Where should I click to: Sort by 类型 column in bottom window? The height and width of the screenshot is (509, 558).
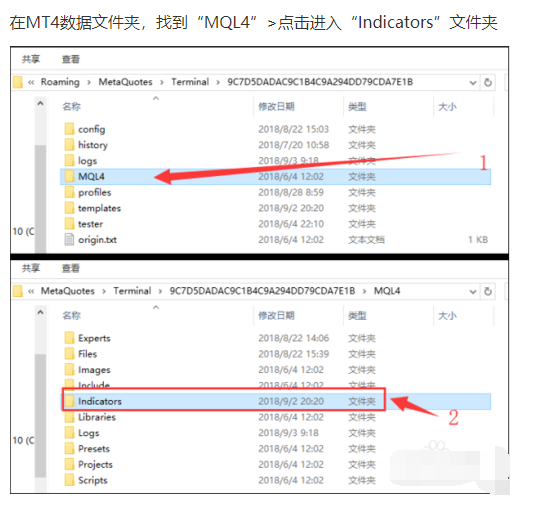click(x=357, y=315)
